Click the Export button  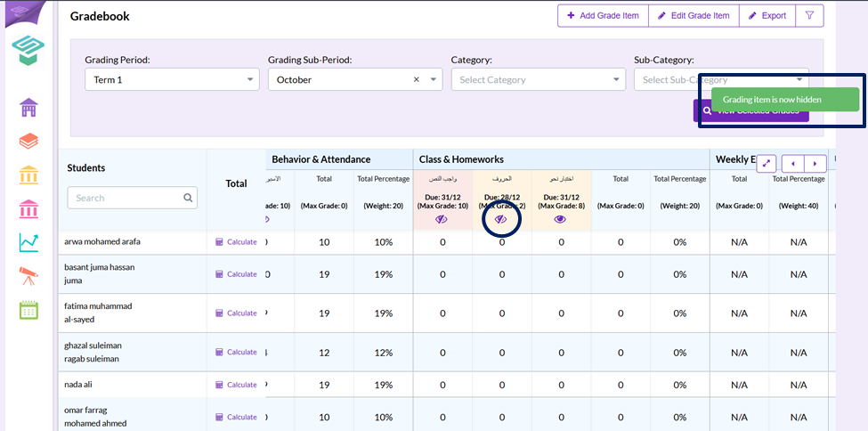(x=767, y=15)
